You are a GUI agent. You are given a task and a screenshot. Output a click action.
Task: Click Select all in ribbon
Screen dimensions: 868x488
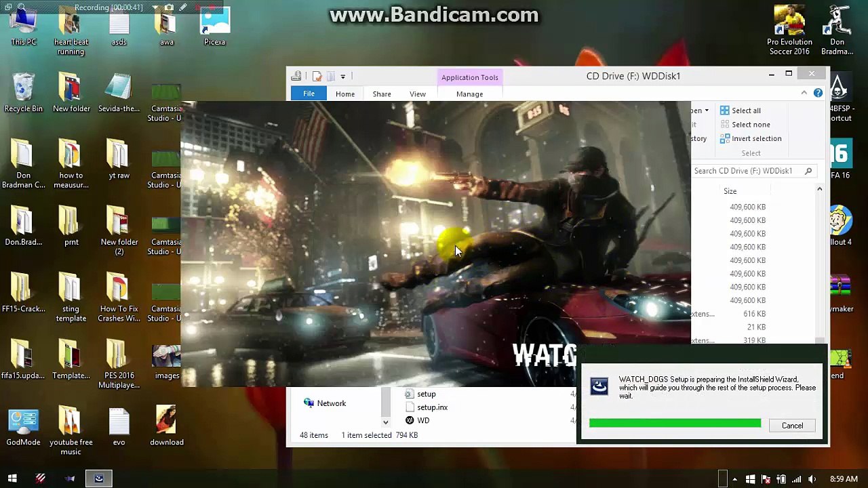tap(741, 110)
